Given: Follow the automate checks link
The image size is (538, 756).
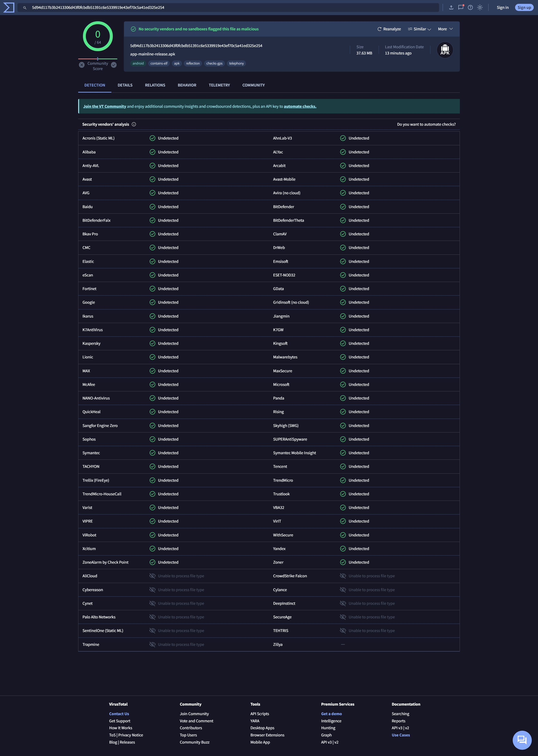Looking at the screenshot, I should click(300, 106).
